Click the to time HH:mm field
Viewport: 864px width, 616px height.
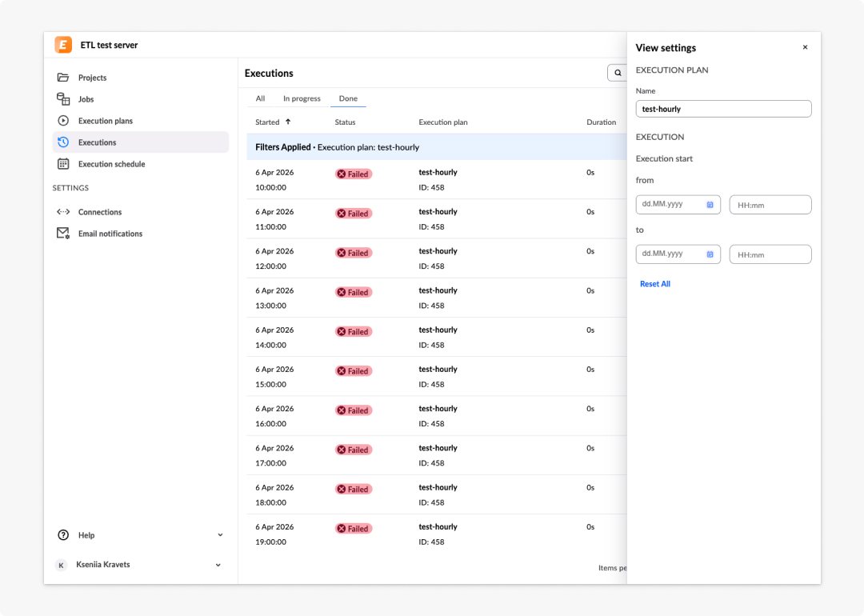pyautogui.click(x=770, y=254)
